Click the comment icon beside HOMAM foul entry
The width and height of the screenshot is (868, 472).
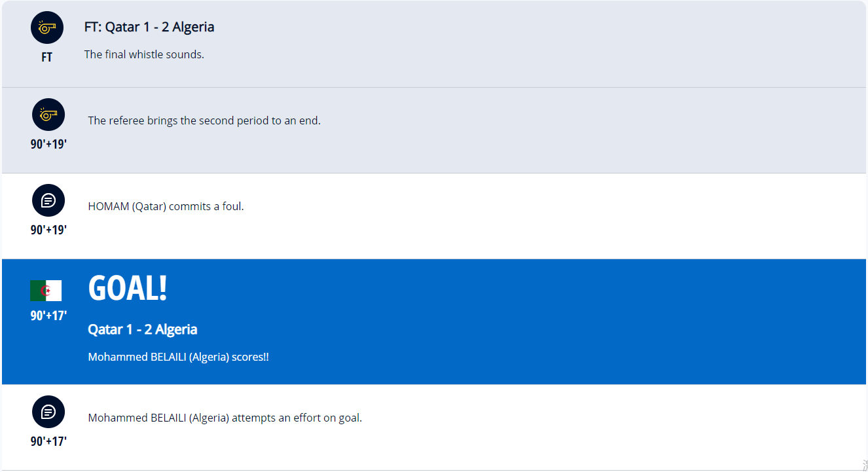click(x=48, y=200)
